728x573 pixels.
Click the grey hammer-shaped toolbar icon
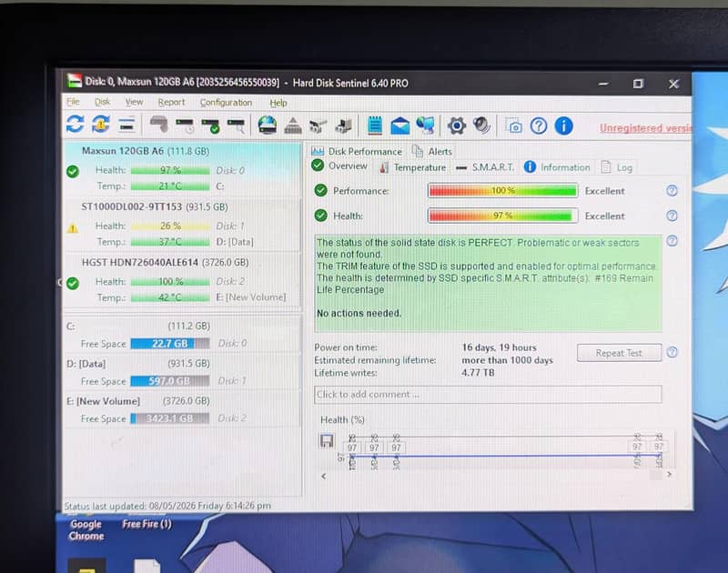[x=158, y=125]
